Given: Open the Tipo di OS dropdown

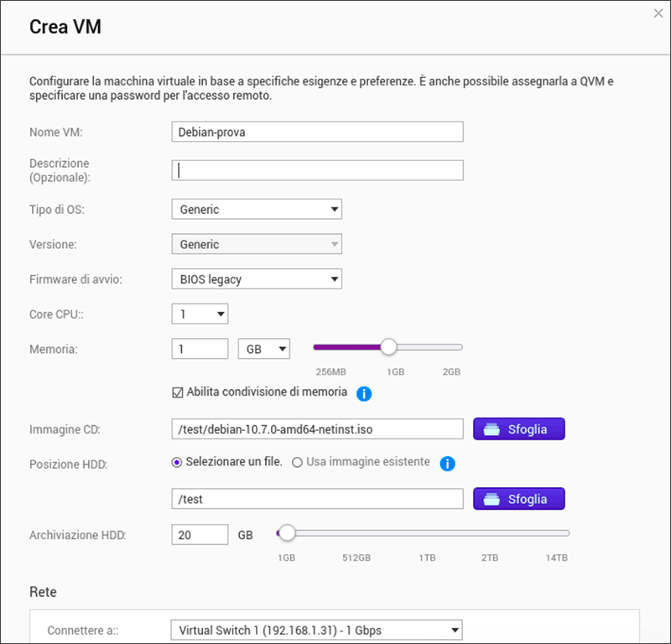Looking at the screenshot, I should tap(257, 210).
